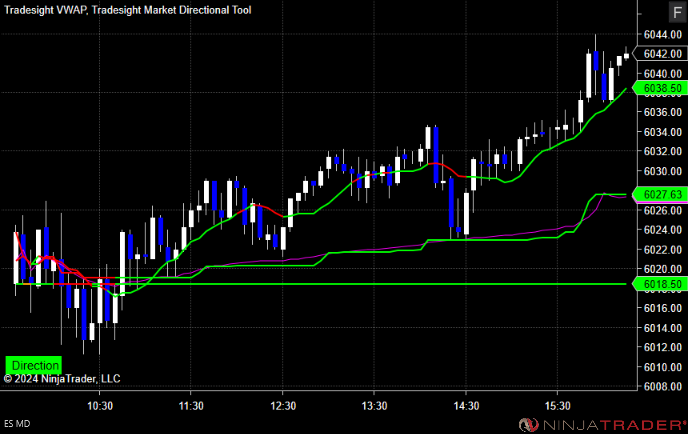Click the 6034.00 price axis label
This screenshot has height=434, width=688.
(x=663, y=132)
